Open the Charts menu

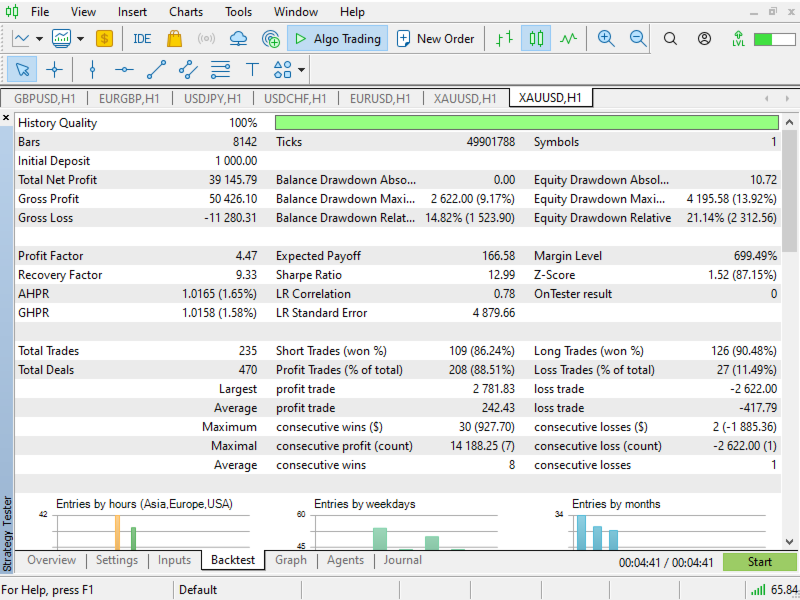(x=186, y=12)
